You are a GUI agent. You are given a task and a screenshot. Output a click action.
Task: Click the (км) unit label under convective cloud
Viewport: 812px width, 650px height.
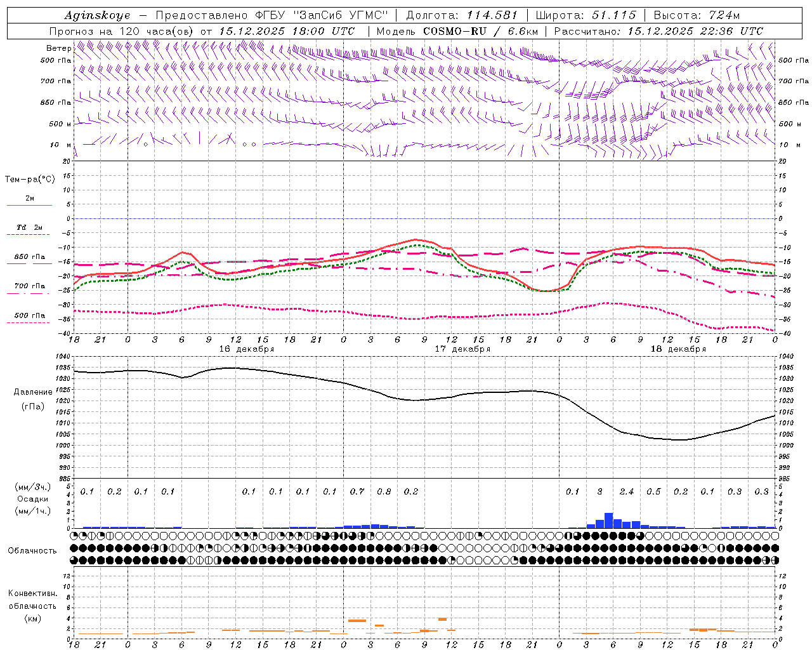[32, 618]
